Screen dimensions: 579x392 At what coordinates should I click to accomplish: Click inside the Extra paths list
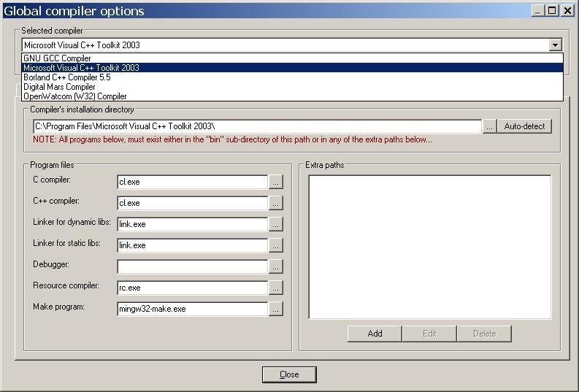[430, 247]
